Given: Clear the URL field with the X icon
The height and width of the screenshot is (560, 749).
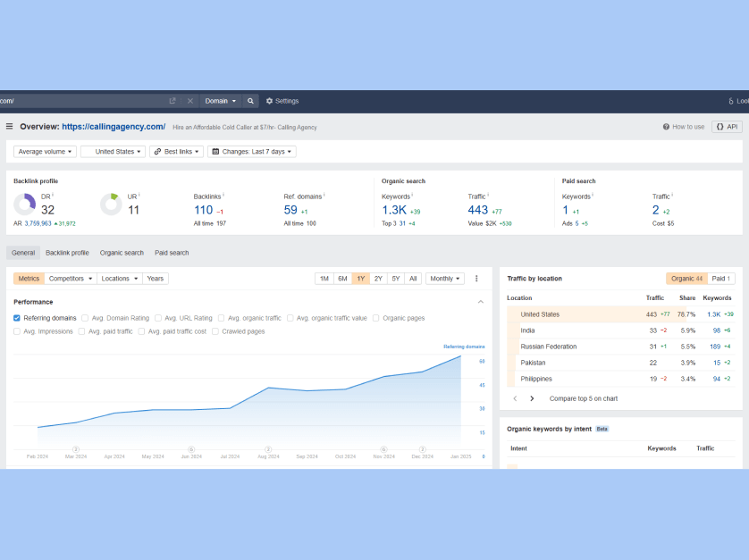Looking at the screenshot, I should pyautogui.click(x=189, y=101).
